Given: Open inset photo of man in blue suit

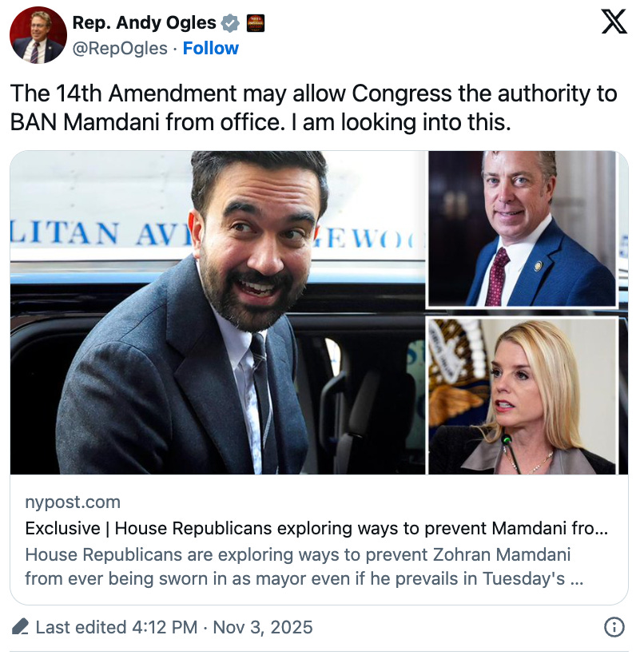Looking at the screenshot, I should (522, 229).
